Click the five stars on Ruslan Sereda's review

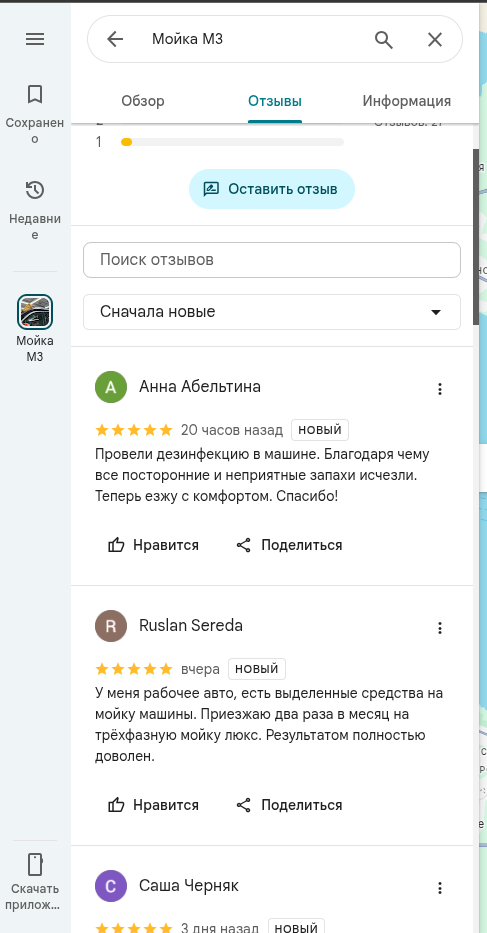pyautogui.click(x=134, y=669)
